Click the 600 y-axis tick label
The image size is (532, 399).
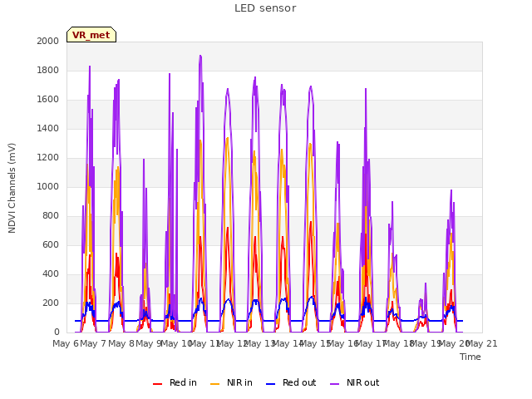51,245
